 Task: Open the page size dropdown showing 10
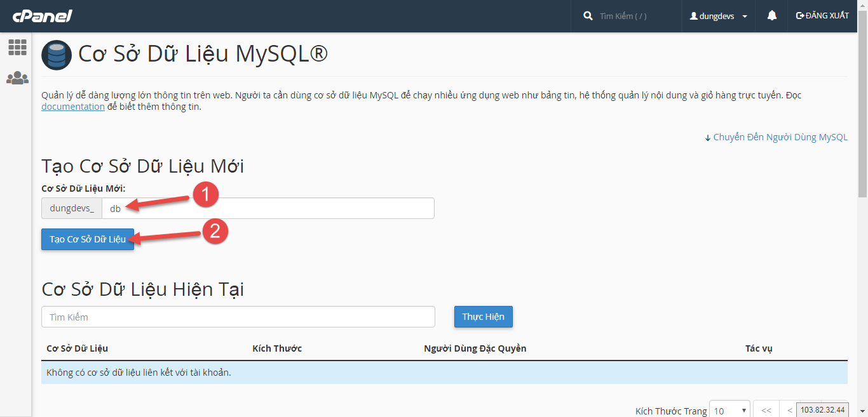coord(729,411)
